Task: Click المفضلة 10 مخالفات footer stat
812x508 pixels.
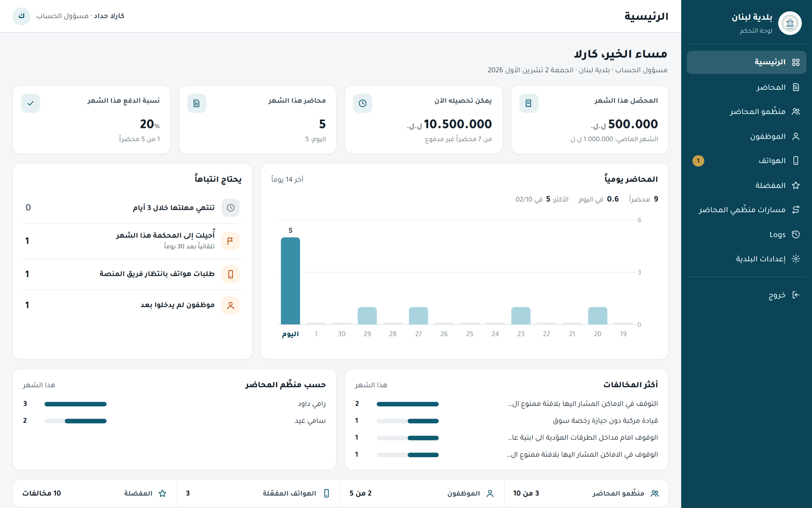Action: 95,493
